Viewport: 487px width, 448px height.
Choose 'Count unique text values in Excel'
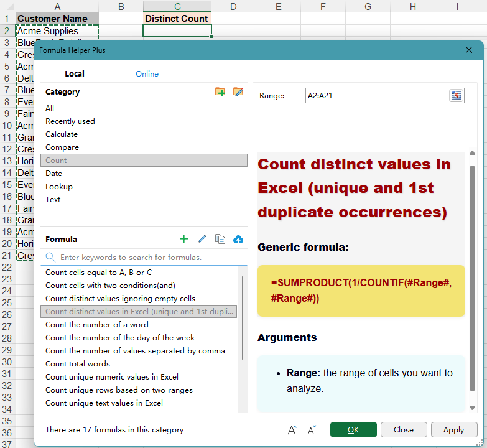pyautogui.click(x=139, y=403)
